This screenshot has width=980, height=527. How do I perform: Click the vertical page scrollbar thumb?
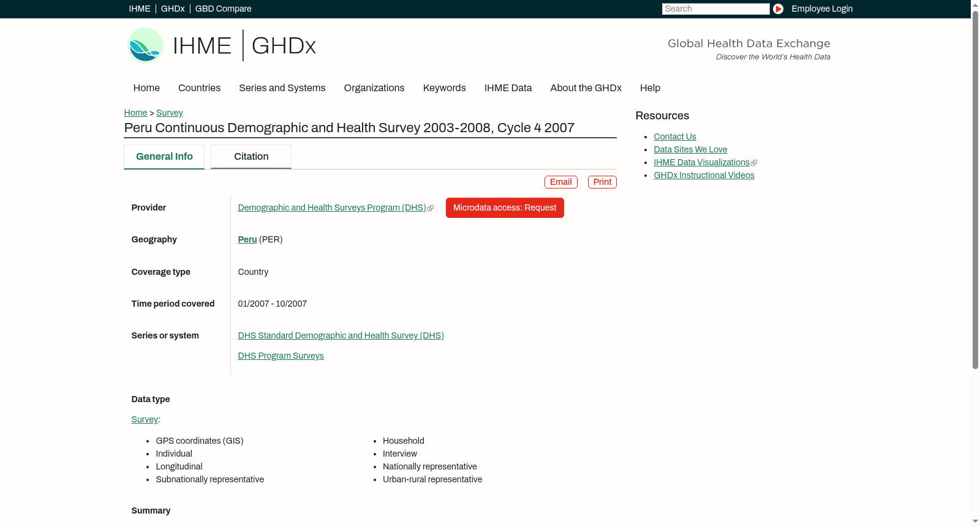coord(975,189)
